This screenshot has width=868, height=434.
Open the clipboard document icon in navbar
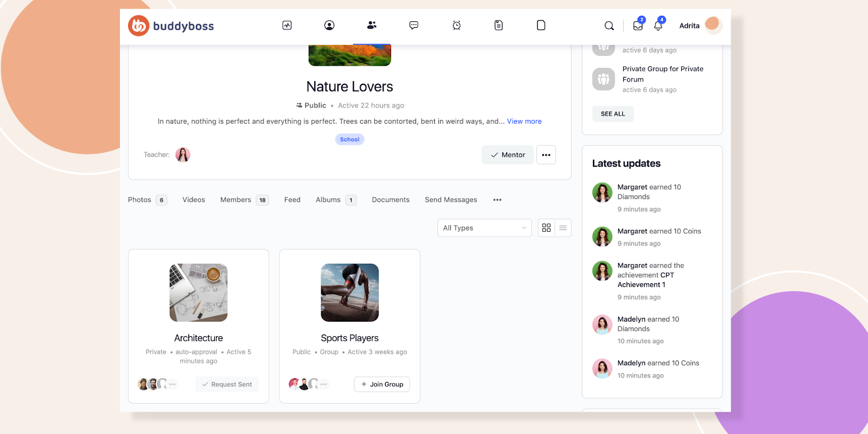point(499,25)
